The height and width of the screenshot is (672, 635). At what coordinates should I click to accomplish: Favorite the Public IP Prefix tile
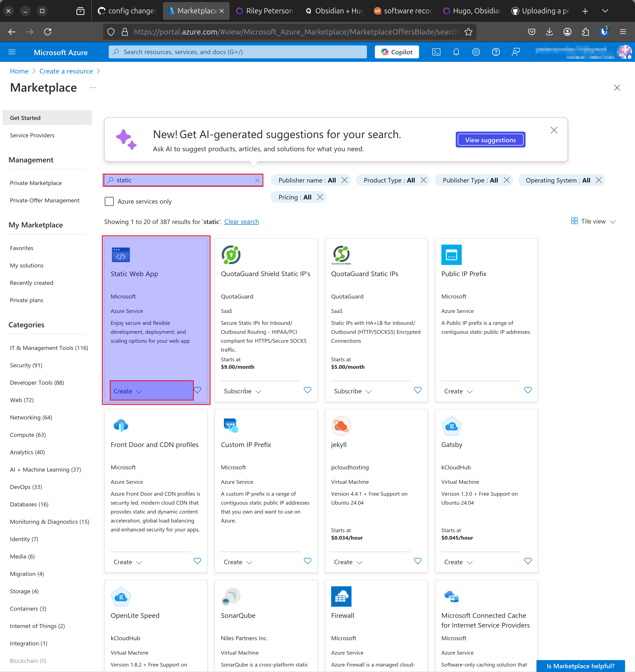(528, 390)
